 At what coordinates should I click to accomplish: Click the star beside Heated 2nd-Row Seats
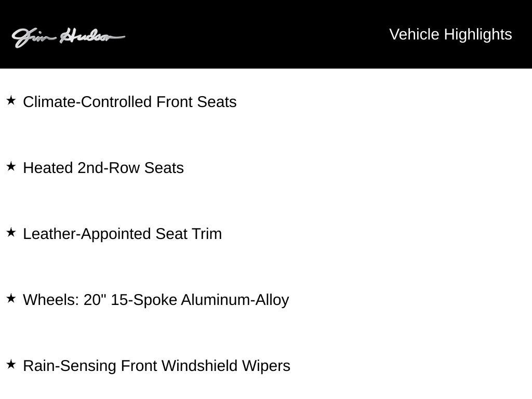tap(11, 166)
